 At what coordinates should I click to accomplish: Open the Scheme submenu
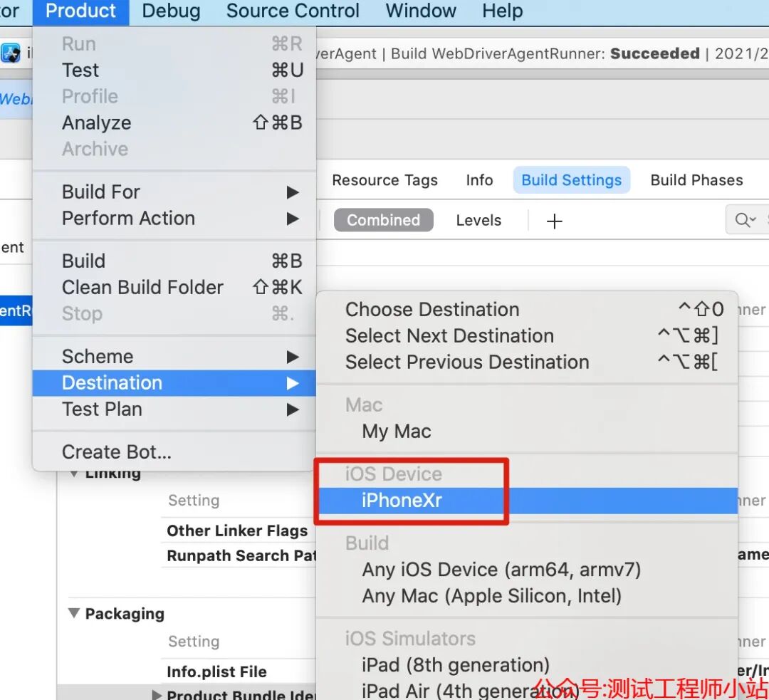(x=174, y=357)
